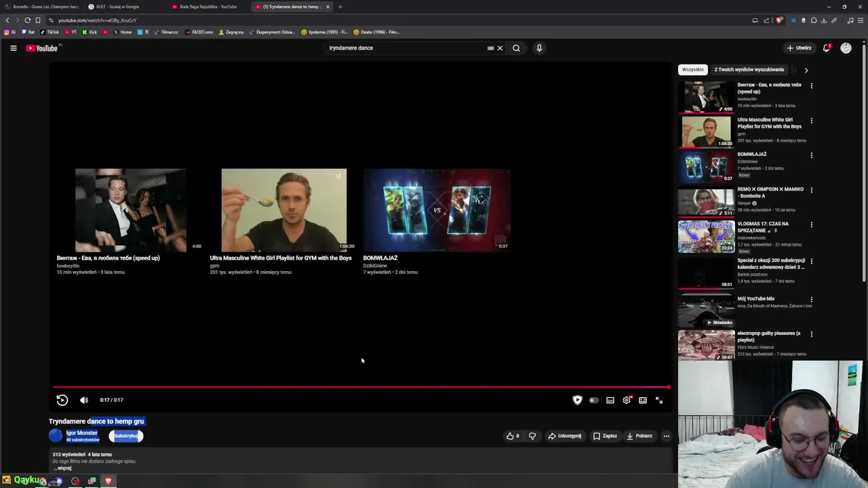Open player settings gear
868x488 pixels.
click(x=627, y=400)
